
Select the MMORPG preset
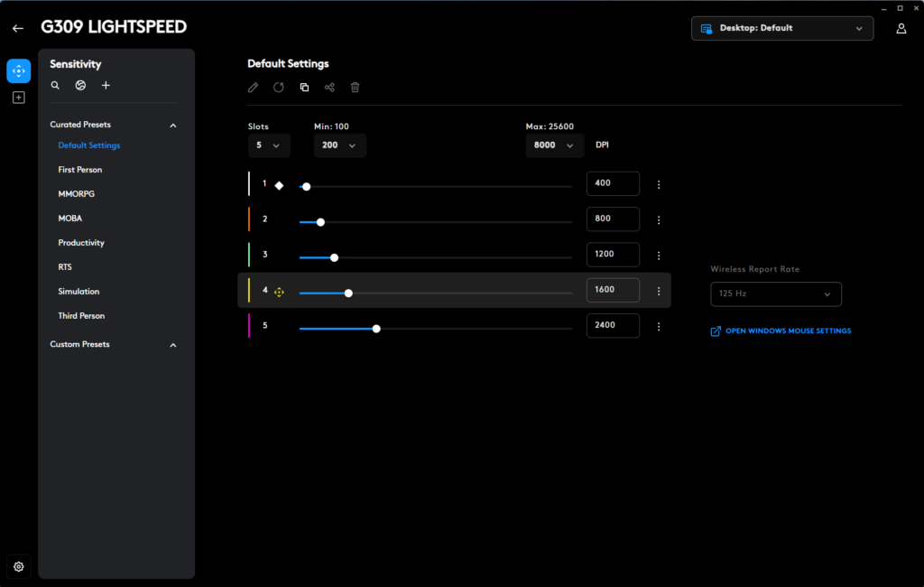pyautogui.click(x=76, y=194)
